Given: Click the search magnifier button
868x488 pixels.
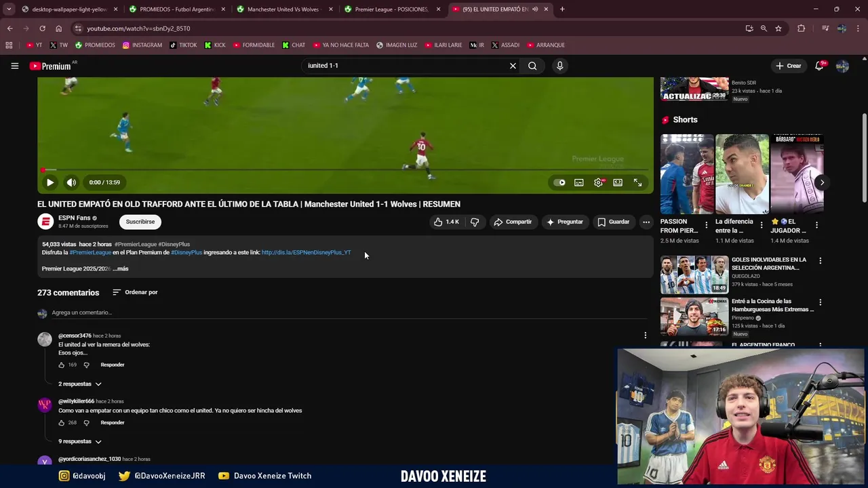Looking at the screenshot, I should [x=532, y=66].
